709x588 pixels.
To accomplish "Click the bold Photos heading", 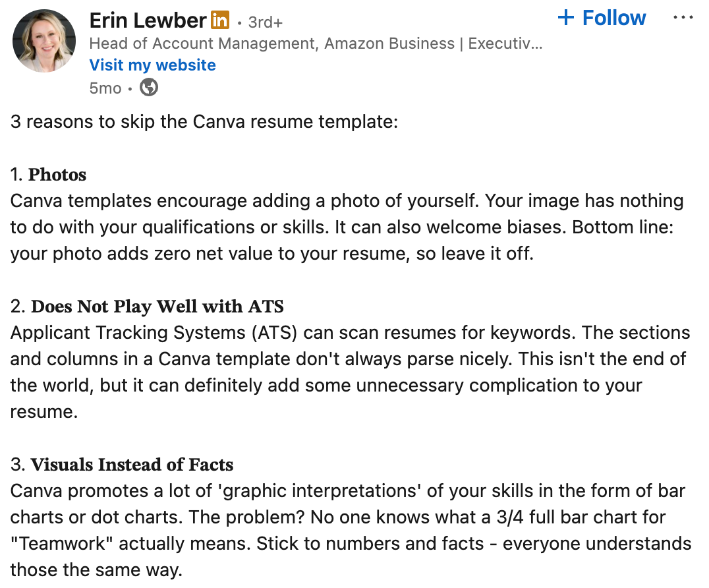I will 57,175.
